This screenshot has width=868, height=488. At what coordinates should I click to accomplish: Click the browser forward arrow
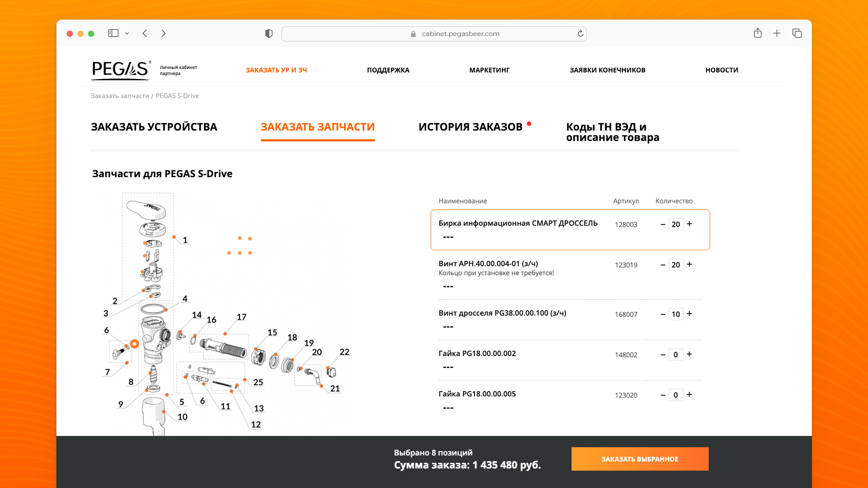click(x=163, y=33)
